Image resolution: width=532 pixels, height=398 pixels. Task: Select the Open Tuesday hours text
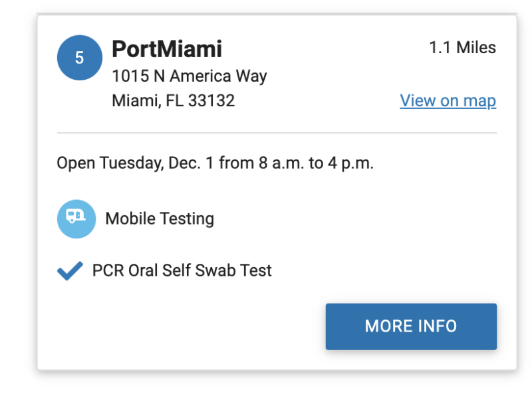pos(215,163)
